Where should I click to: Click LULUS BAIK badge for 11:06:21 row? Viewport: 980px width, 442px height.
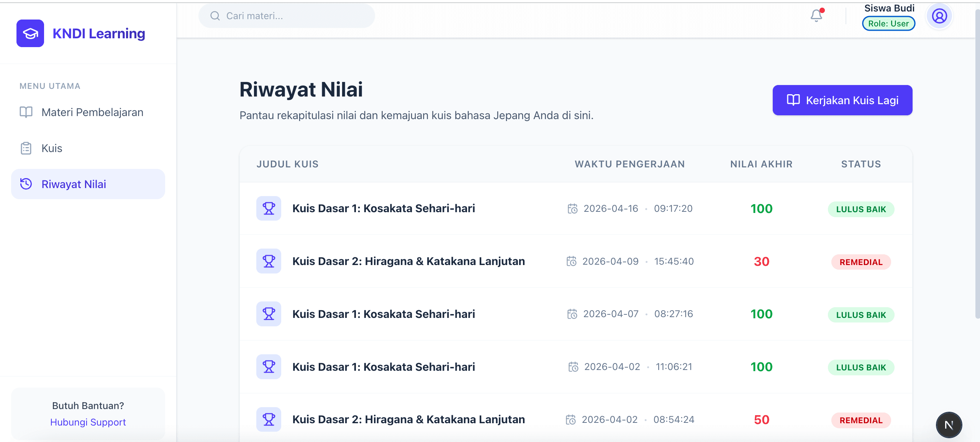click(861, 367)
